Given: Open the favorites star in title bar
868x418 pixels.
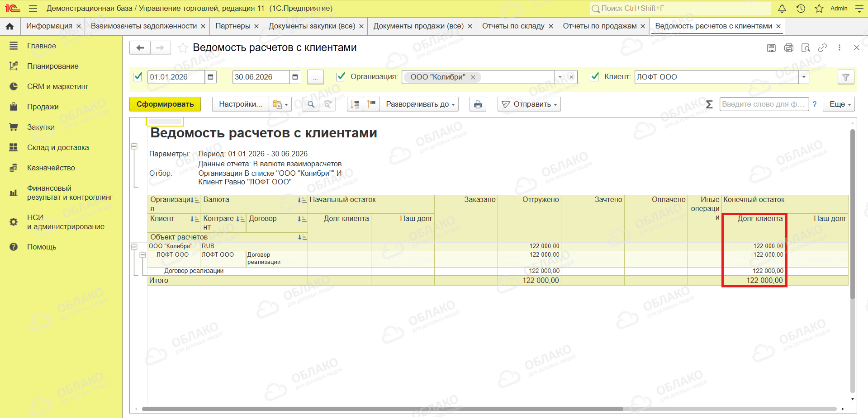Looking at the screenshot, I should [x=819, y=9].
